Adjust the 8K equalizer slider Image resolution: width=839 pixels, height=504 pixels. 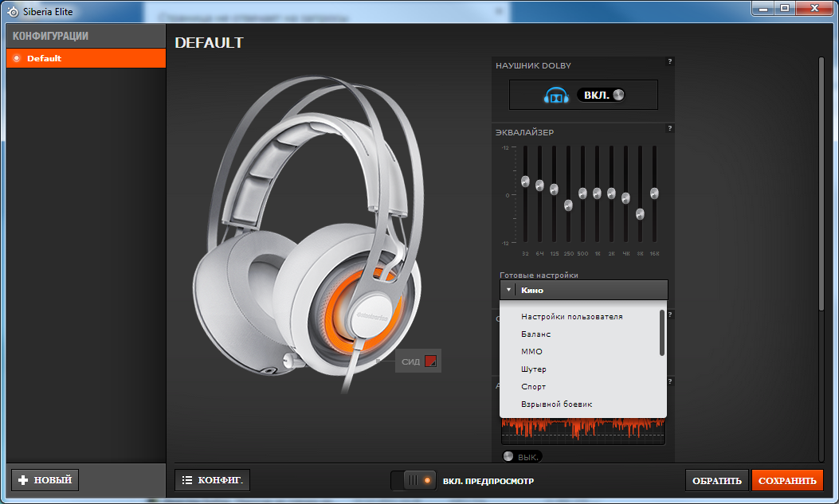click(x=640, y=214)
